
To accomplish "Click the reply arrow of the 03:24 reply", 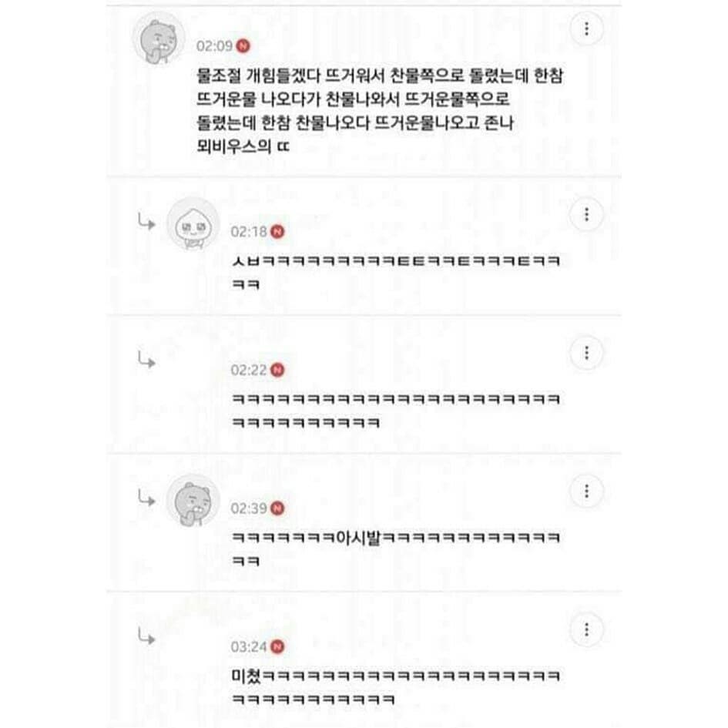I will pos(146,636).
